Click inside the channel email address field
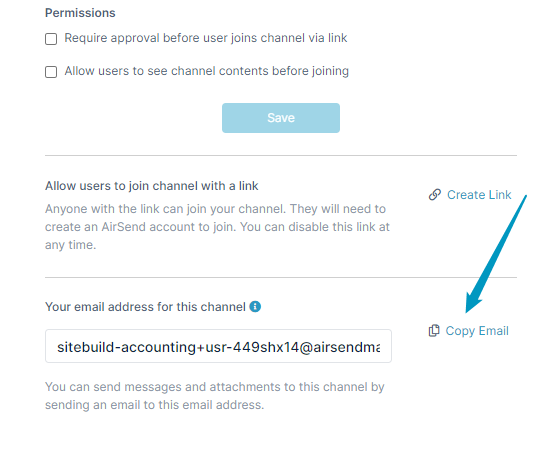559x470 pixels. tap(218, 346)
